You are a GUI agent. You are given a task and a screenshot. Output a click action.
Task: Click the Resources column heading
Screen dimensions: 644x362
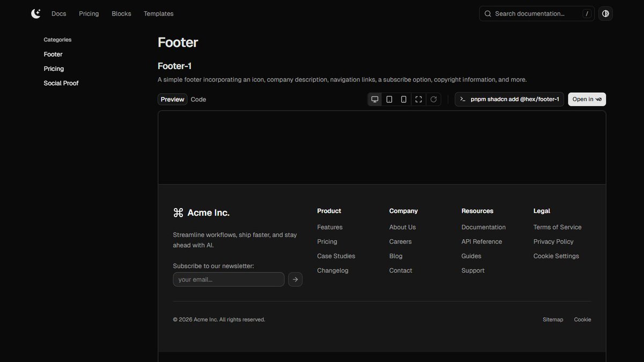point(477,211)
